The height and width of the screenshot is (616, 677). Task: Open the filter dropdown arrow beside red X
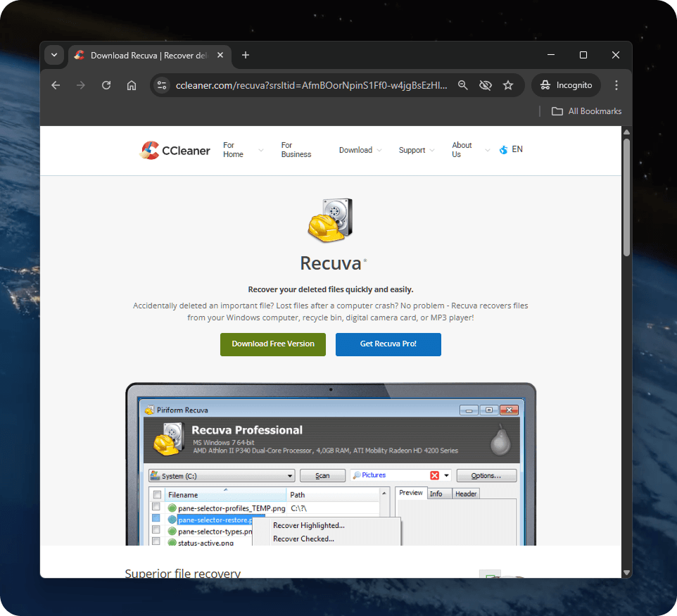point(446,476)
